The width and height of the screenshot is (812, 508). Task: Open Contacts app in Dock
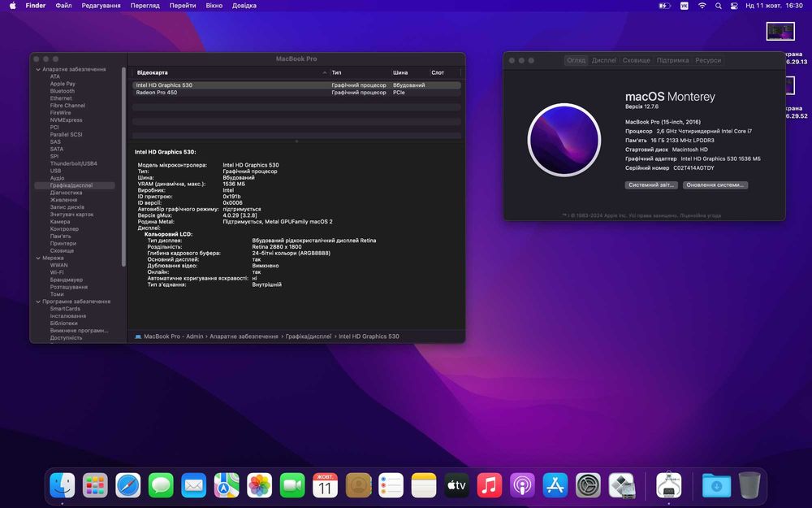[358, 486]
